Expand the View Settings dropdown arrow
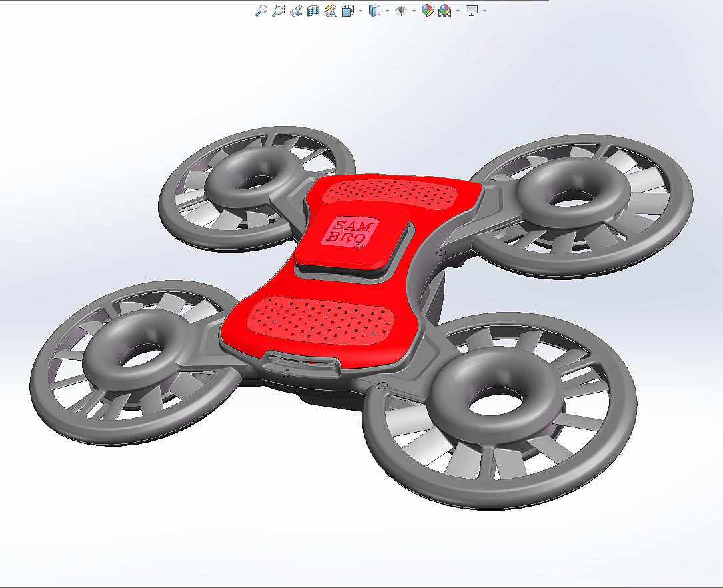This screenshot has width=723, height=588. pos(484,11)
